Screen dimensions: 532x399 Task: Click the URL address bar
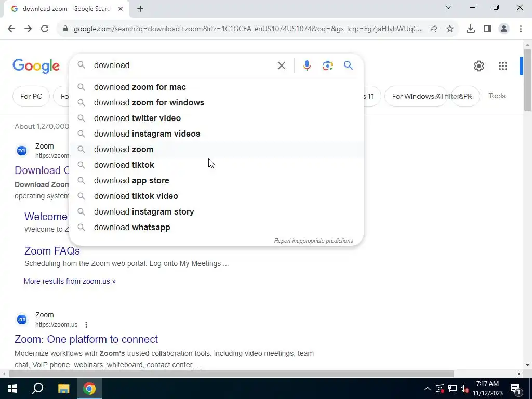248,29
